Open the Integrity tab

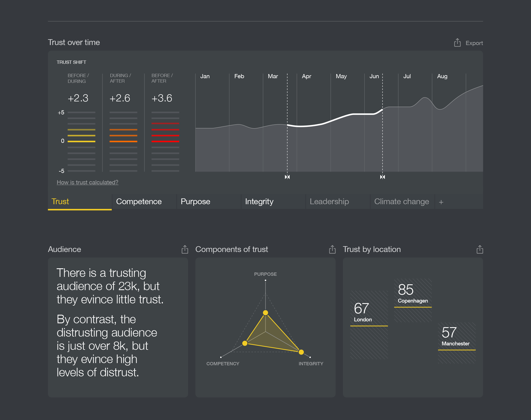[x=259, y=201]
